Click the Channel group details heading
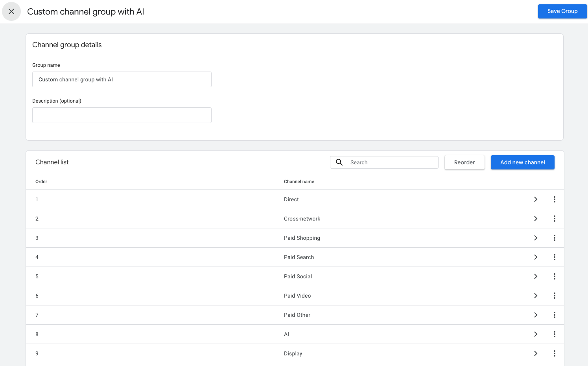Viewport: 588px width, 366px height. (67, 45)
